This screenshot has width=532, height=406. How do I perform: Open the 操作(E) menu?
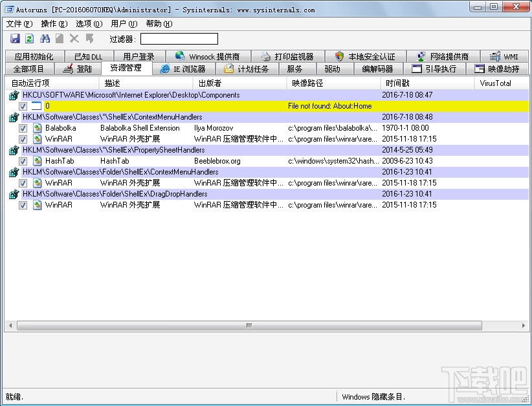coord(54,24)
